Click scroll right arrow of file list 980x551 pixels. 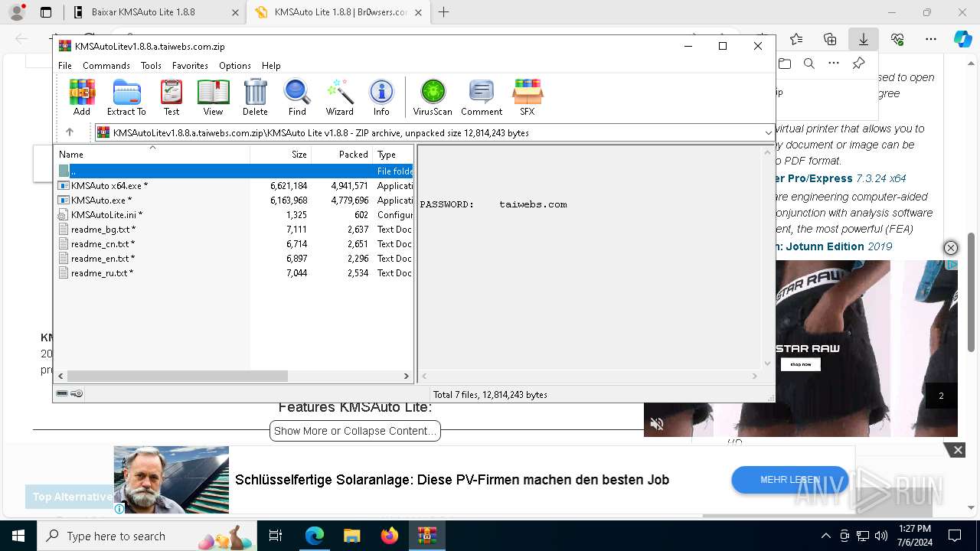(407, 376)
